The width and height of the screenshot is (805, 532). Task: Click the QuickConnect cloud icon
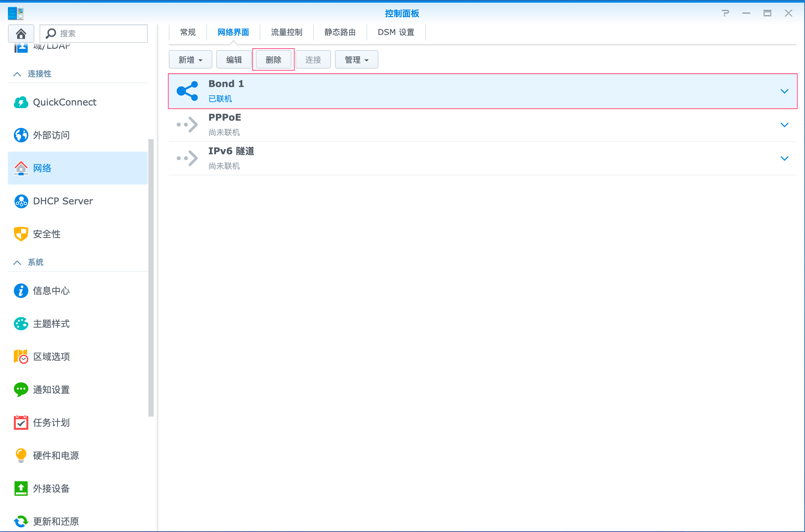21,102
